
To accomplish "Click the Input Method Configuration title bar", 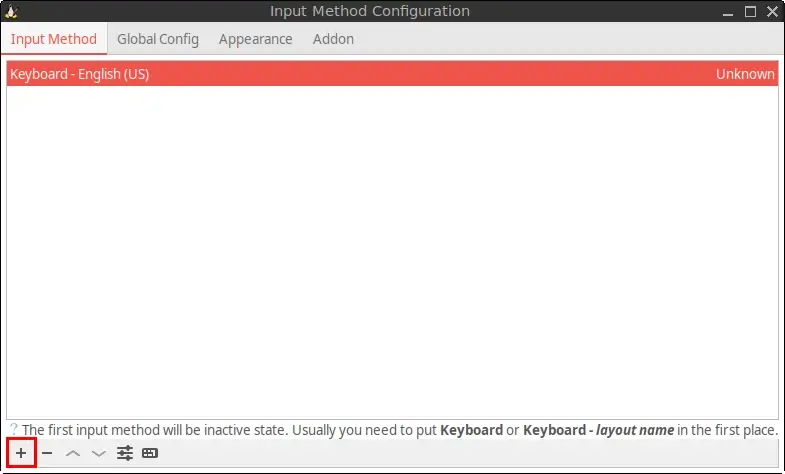I will pos(370,11).
